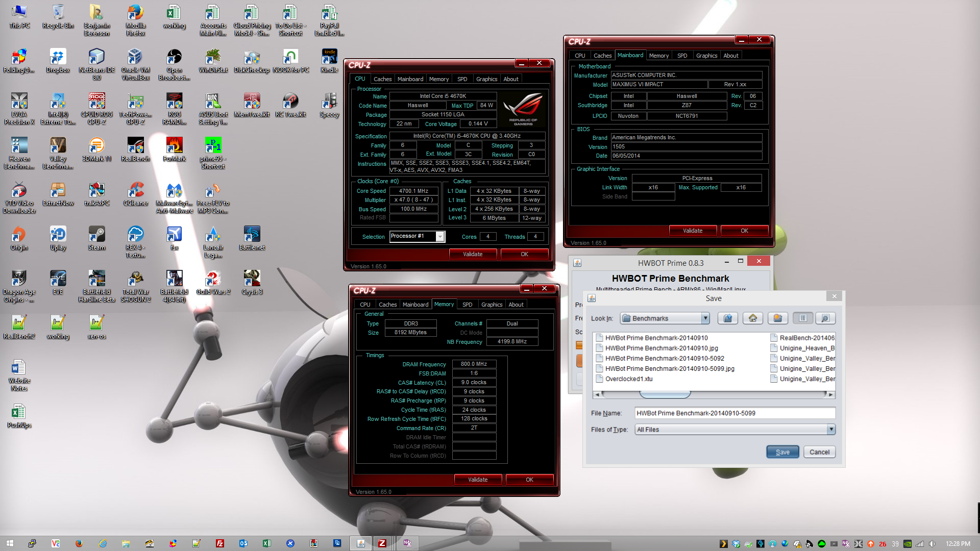Open Graphics tab in CPU-Z Mainboard window
This screenshot has height=551, width=980.
(x=706, y=56)
